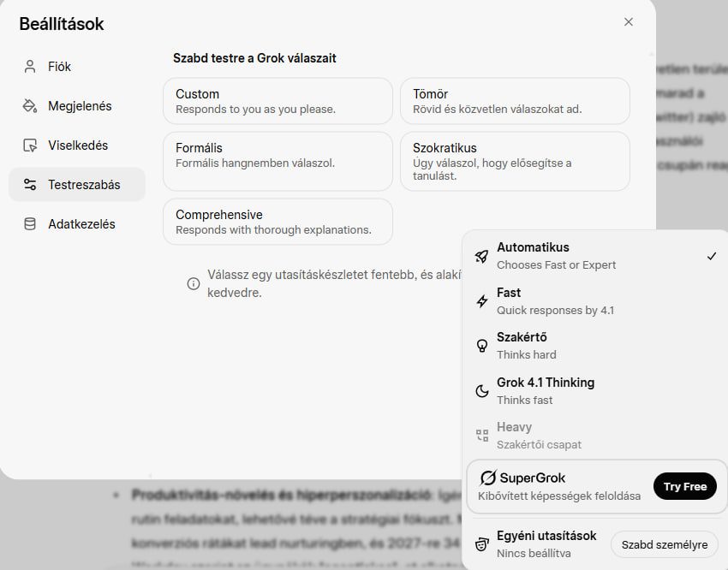Click the moon icon for Grok 4.1 Thinking

click(x=482, y=391)
